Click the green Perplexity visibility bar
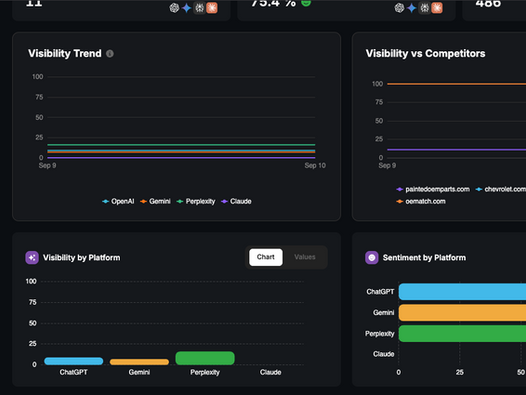Screen dimensions: 526x395 [205, 358]
